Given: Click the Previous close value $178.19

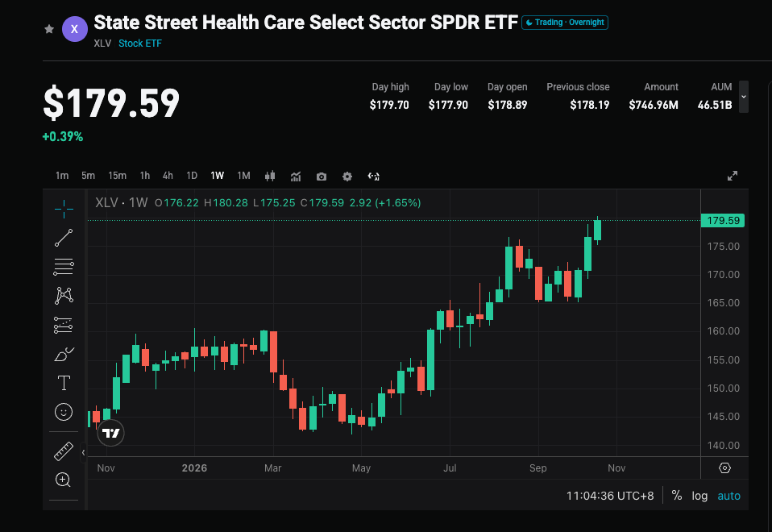Looking at the screenshot, I should pos(589,105).
